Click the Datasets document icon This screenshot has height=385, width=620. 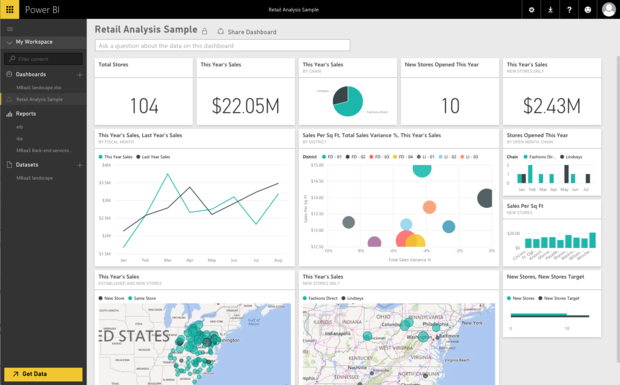9,165
